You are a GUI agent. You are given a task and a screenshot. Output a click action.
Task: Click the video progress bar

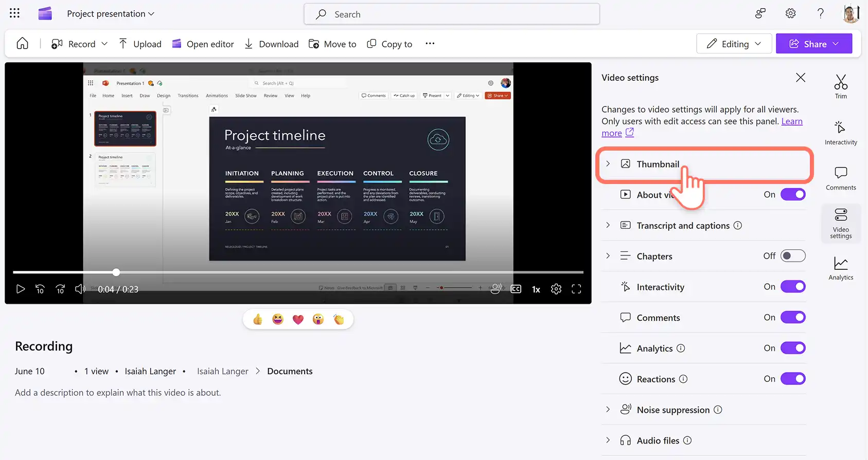[298, 272]
